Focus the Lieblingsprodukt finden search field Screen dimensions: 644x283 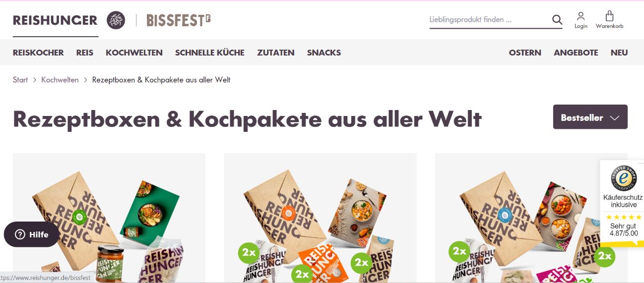(x=489, y=20)
